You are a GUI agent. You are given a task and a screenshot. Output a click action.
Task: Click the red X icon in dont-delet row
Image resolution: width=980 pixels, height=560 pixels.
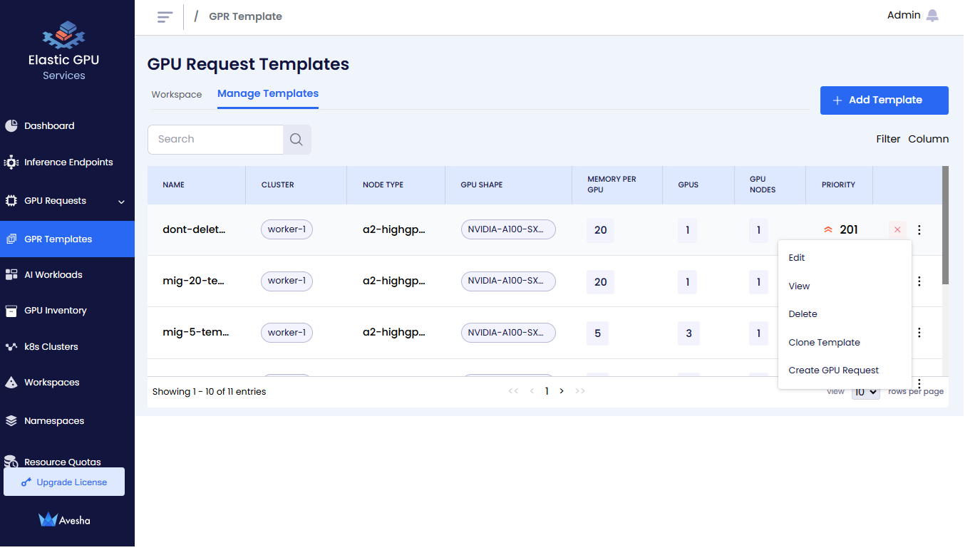tap(897, 229)
